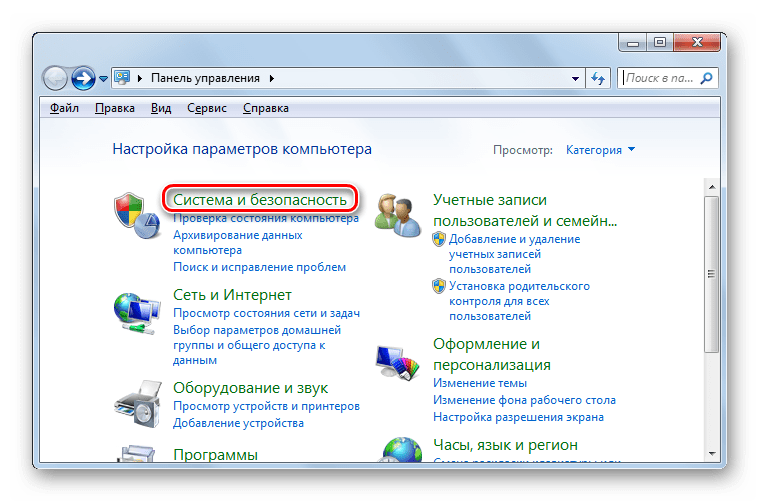The image size is (760, 502).
Task: Open the Вид menu
Action: [x=161, y=108]
